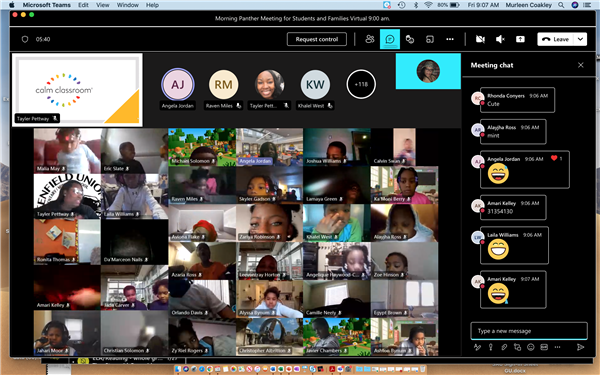Show the +118 more participants overflow

click(361, 84)
